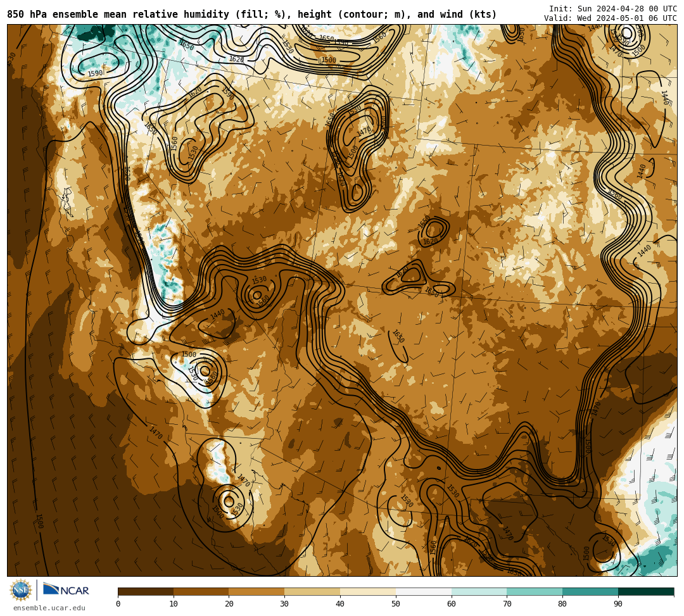The height and width of the screenshot is (616, 684).
Task: Click the colorbar tick label 30
Action: [x=284, y=604]
